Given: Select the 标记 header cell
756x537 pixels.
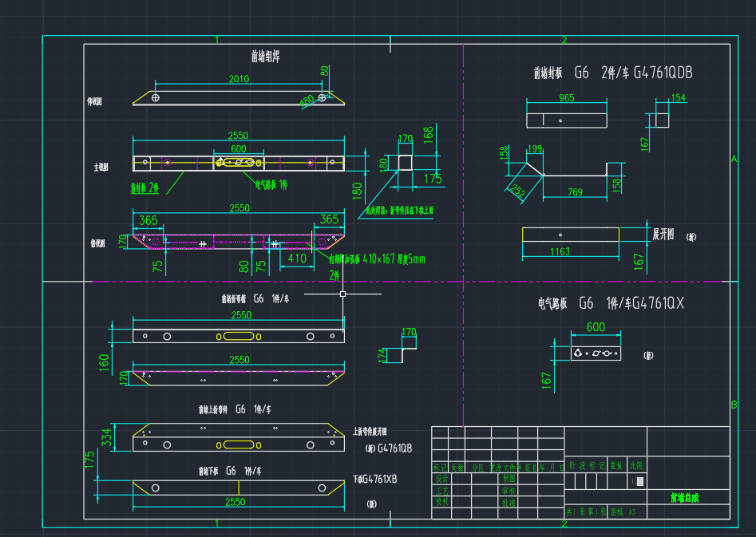Looking at the screenshot, I should click(x=440, y=468).
